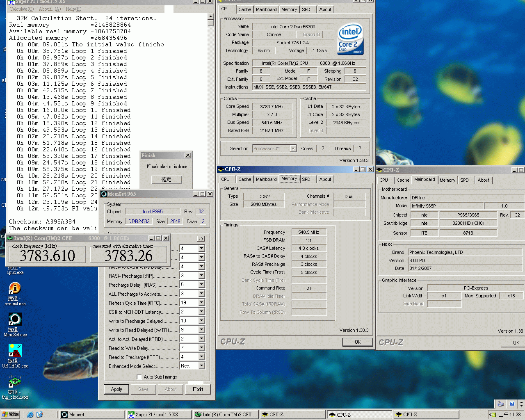Open Processor #1 selection combo box
The height and width of the screenshot is (420, 525).
tap(274, 148)
